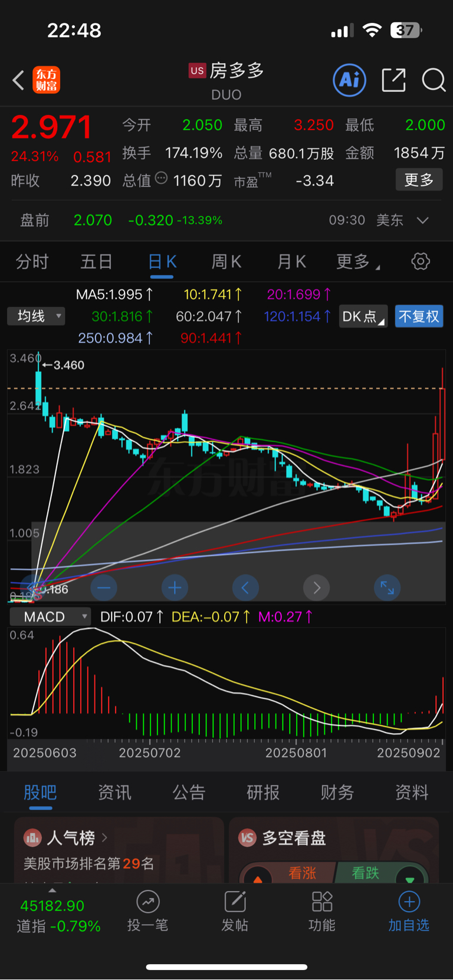Tap the DIF:0.07 value
The height and width of the screenshot is (980, 453).
pyautogui.click(x=132, y=617)
